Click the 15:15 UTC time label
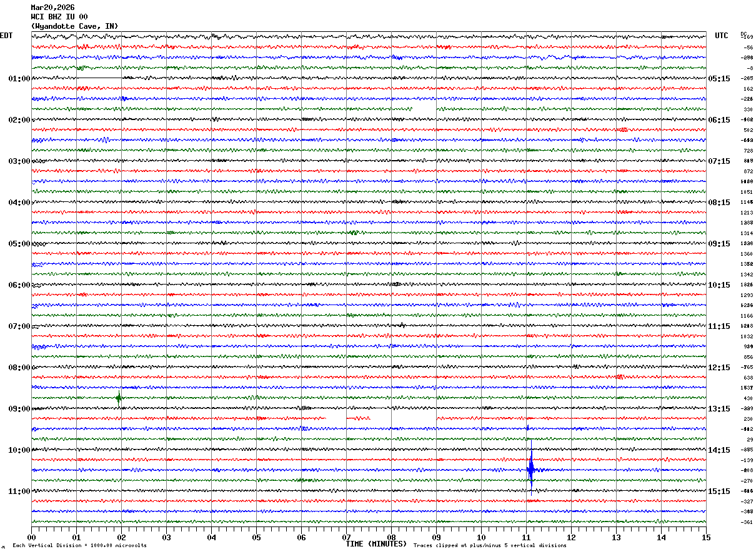Image resolution: width=756 pixels, height=554 pixels. 719,491
